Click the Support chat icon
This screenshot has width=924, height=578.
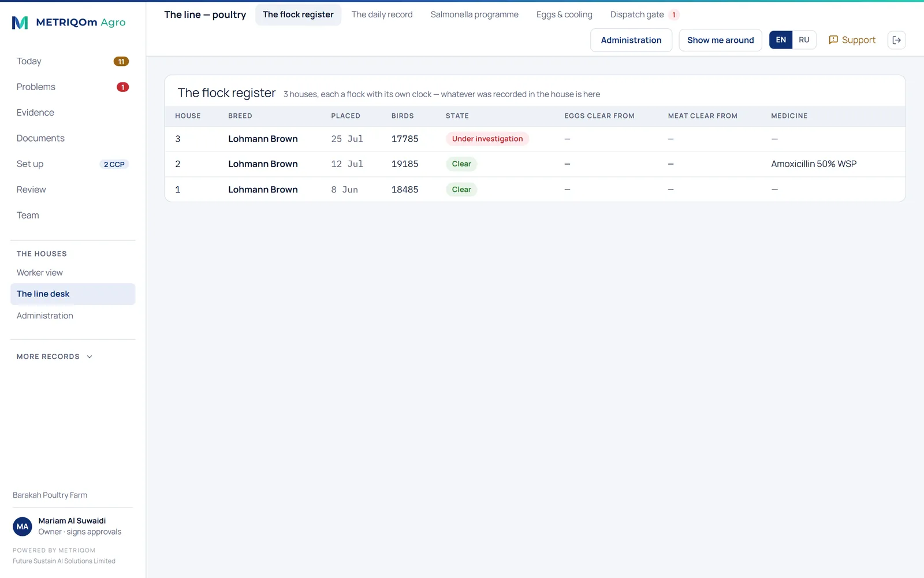833,40
